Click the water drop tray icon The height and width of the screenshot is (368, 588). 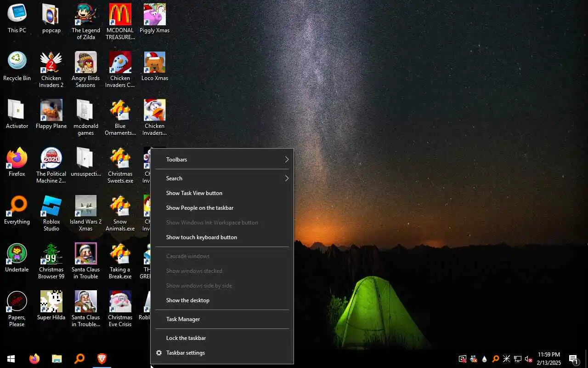click(485, 359)
